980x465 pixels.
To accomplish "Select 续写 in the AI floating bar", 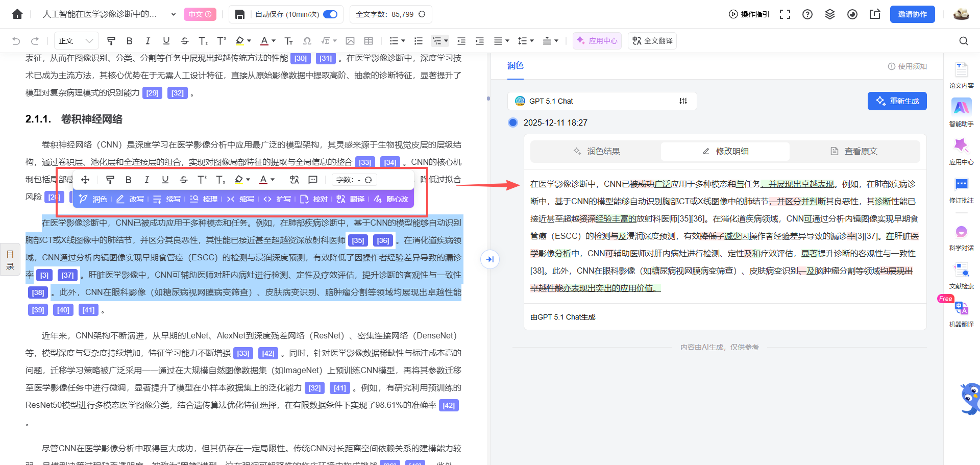I will [166, 199].
